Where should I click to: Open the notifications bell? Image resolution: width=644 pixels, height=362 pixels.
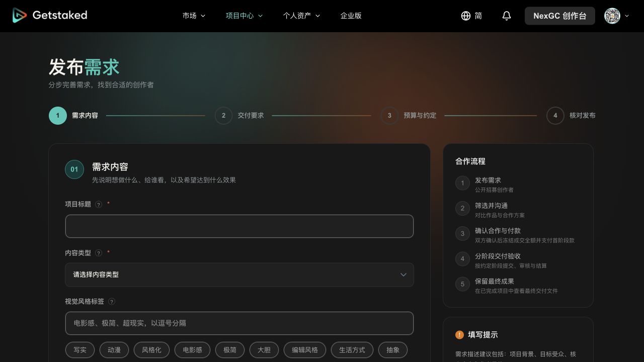[507, 16]
